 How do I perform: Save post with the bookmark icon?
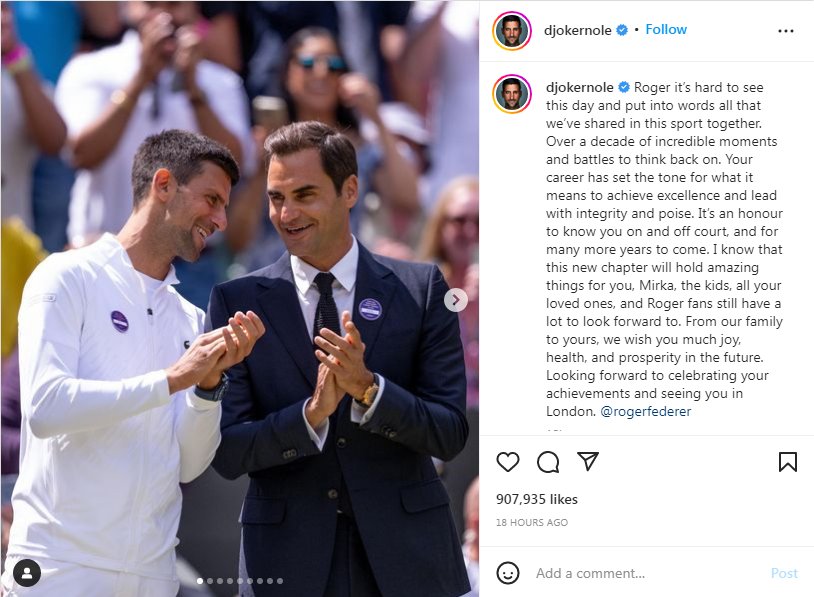(788, 462)
